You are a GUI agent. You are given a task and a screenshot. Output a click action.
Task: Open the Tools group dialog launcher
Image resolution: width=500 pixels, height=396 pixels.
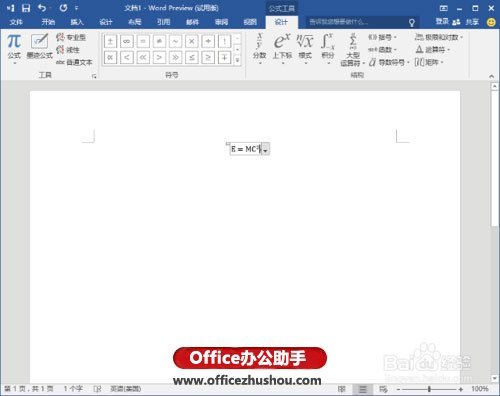[94, 76]
